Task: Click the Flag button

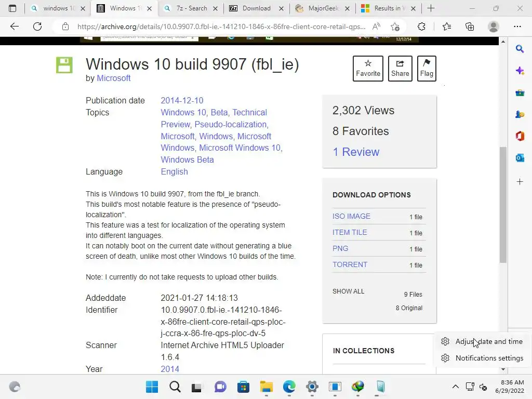Action: [x=427, y=69]
